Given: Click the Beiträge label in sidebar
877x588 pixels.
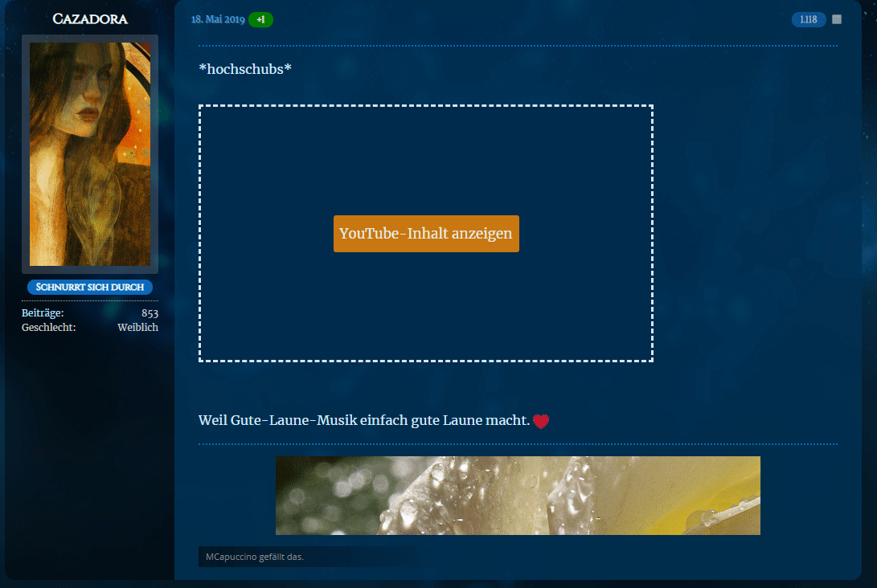Looking at the screenshot, I should click(x=43, y=313).
